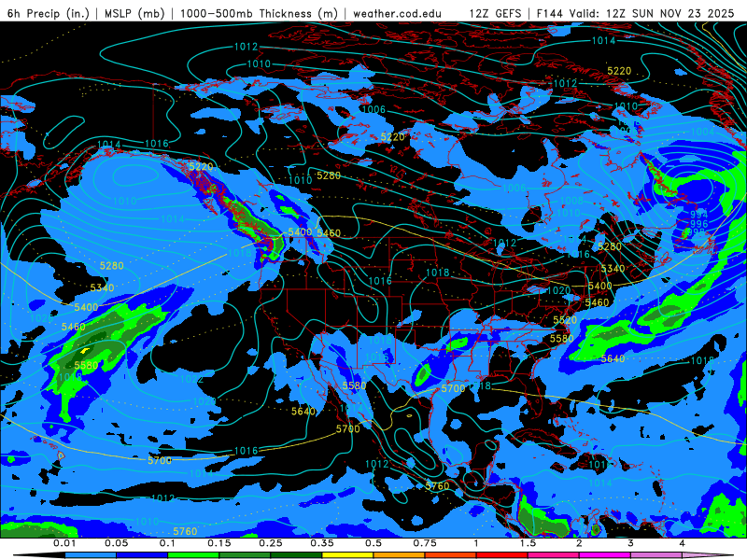Screen dimensions: 747x560
Task: Click the '5520' thickness contour label
Action: click(565, 320)
